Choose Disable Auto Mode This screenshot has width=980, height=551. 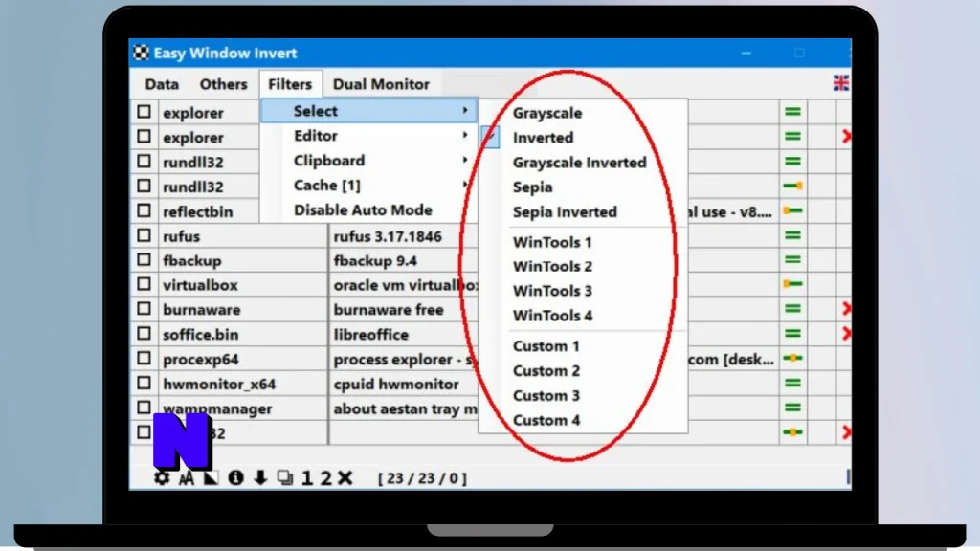(369, 209)
